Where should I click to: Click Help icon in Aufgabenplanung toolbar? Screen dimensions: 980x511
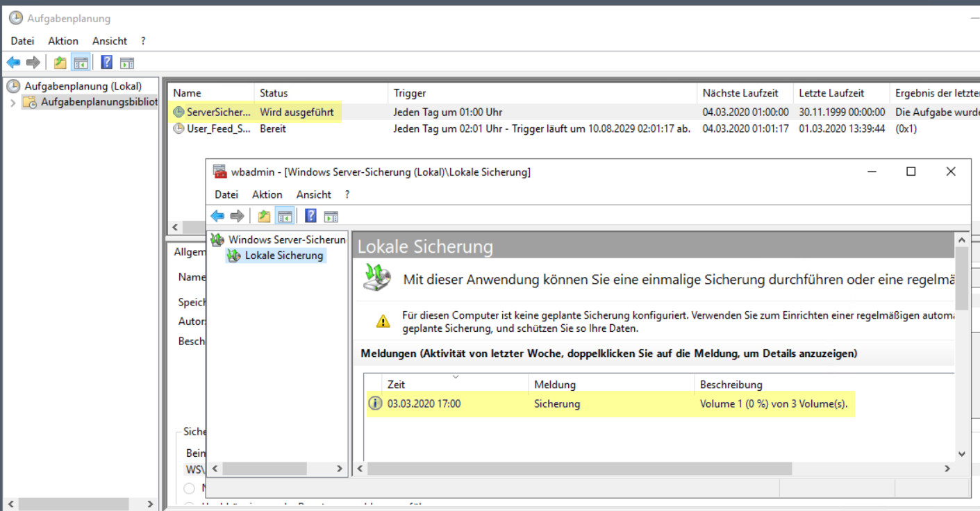(x=106, y=62)
